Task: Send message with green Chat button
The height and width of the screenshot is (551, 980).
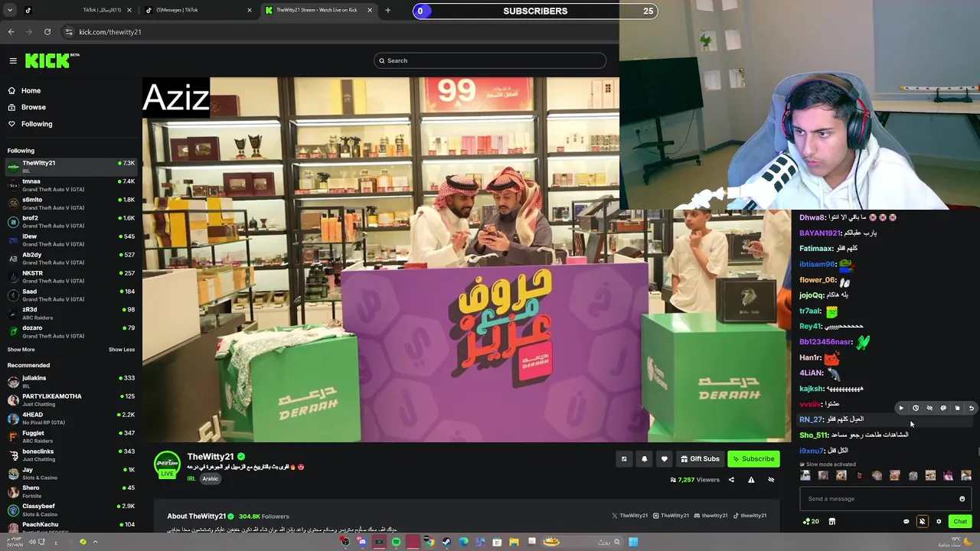Action: coord(960,521)
